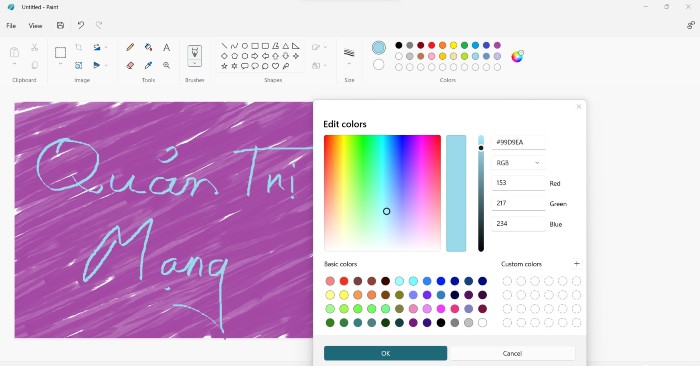
Task: Select first empty Custom colors slot
Action: pos(507,281)
